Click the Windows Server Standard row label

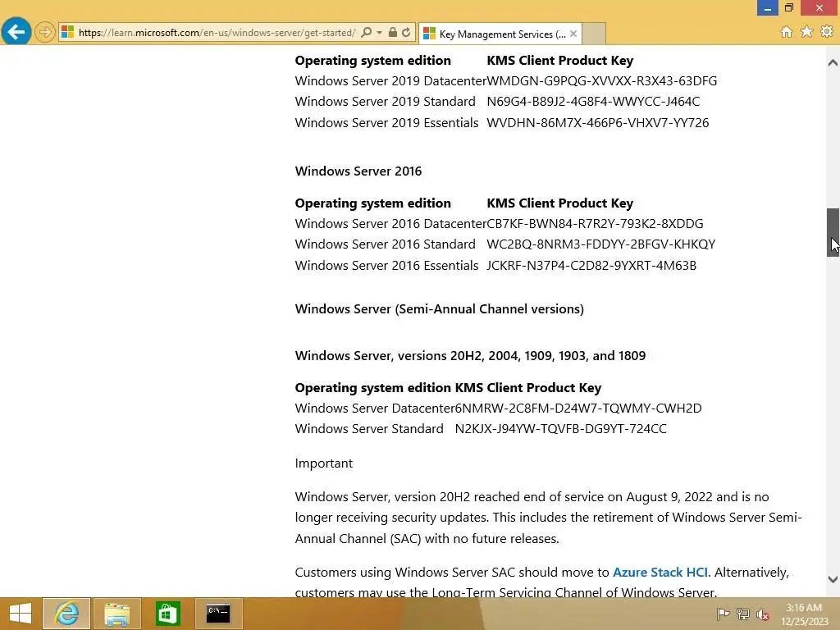369,428
